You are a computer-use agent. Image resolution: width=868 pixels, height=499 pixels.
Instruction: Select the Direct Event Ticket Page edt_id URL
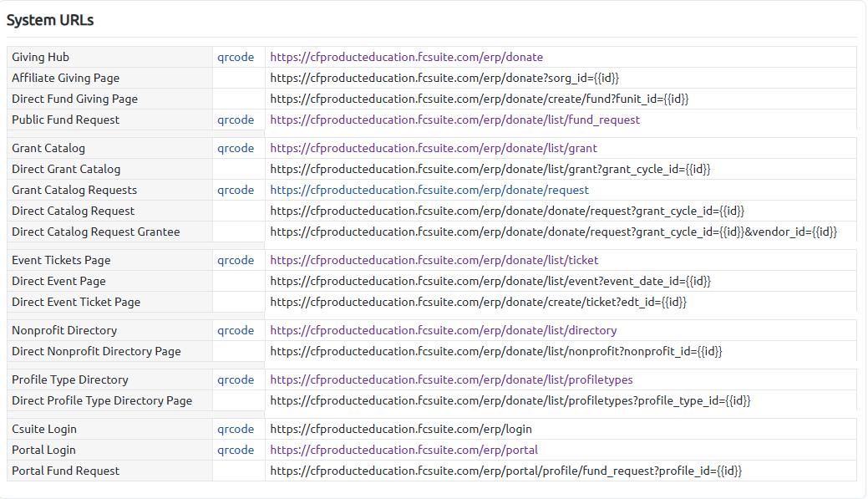479,303
